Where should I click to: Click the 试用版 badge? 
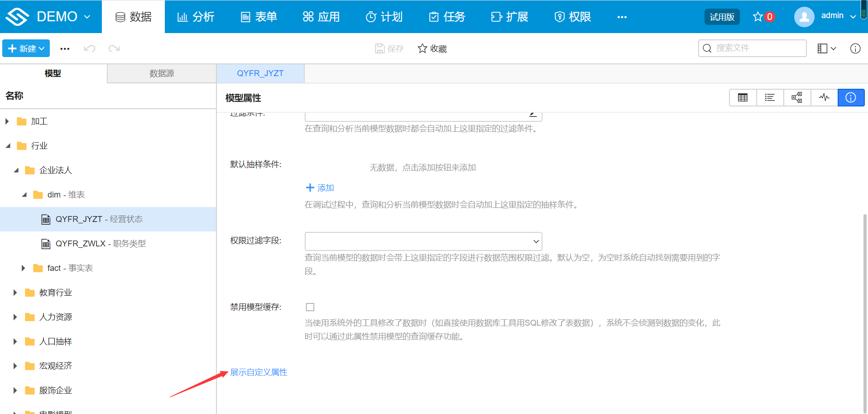pyautogui.click(x=721, y=16)
